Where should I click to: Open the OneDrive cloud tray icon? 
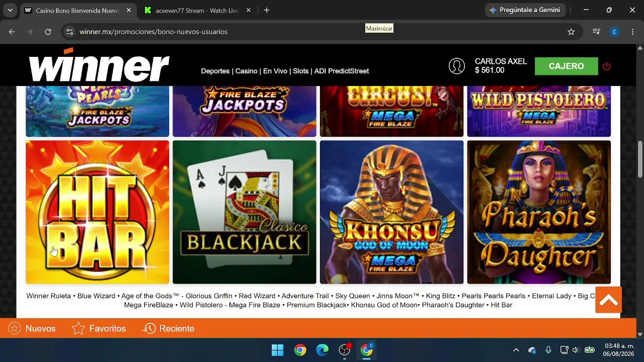(x=532, y=350)
